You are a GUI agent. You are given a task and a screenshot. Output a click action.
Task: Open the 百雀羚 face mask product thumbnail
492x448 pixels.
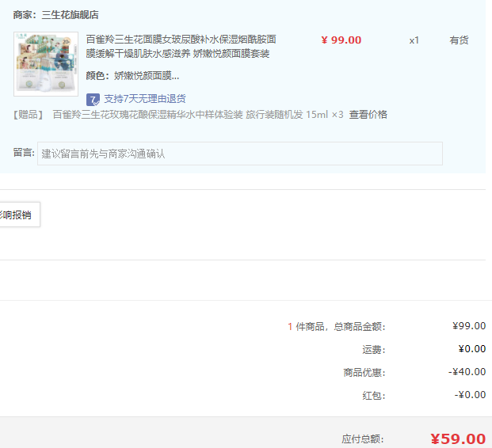click(x=46, y=64)
